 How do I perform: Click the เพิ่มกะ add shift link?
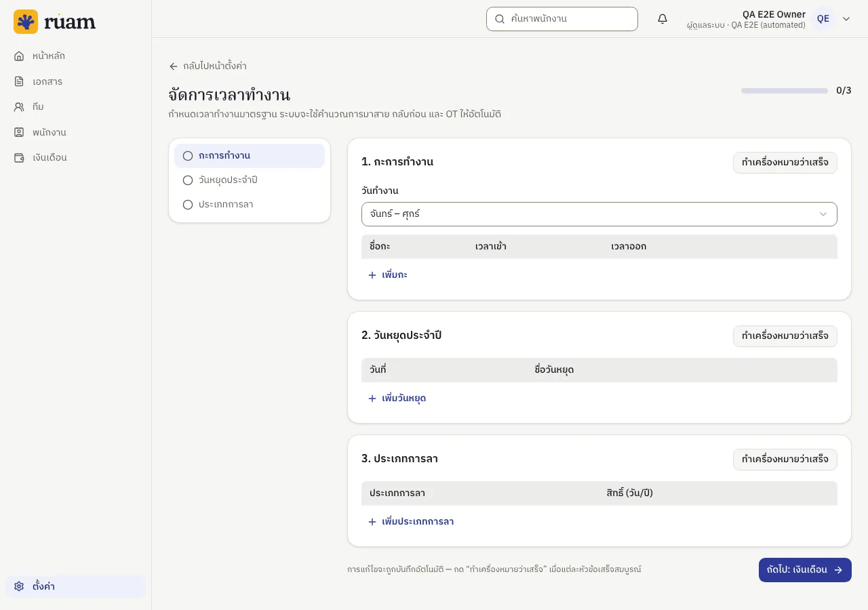(x=387, y=275)
